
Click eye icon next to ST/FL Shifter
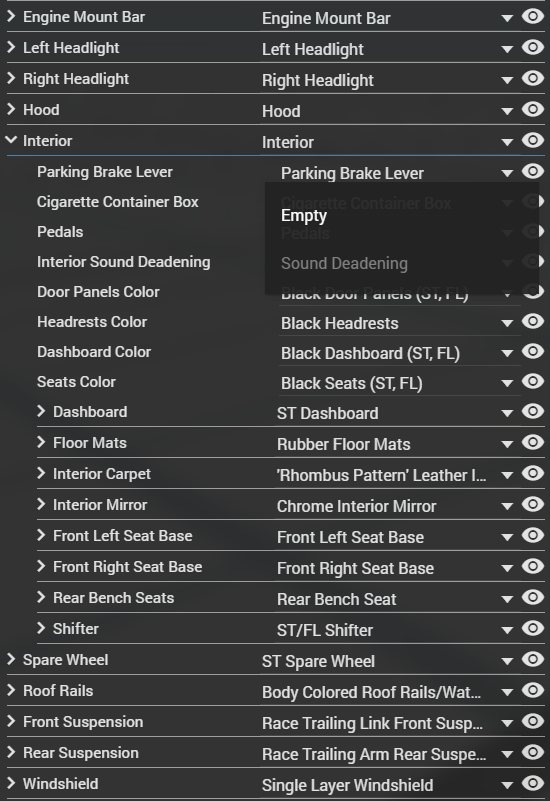(x=533, y=628)
